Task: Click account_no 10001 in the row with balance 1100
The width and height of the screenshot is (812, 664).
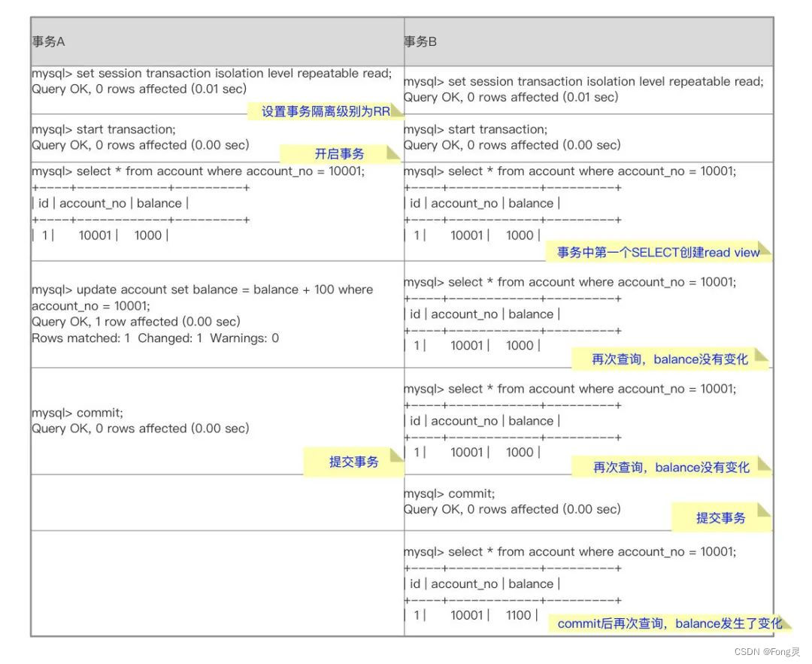Action: [x=467, y=615]
